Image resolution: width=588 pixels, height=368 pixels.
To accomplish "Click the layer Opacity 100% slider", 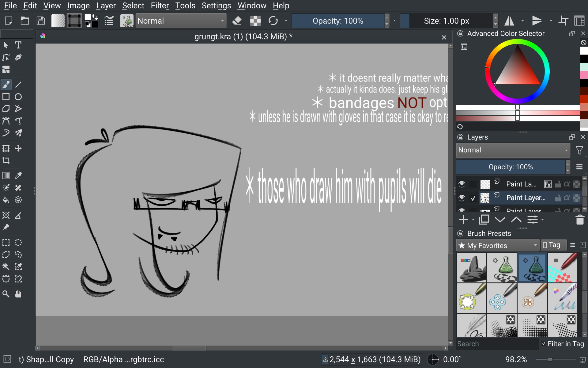I will pos(511,167).
